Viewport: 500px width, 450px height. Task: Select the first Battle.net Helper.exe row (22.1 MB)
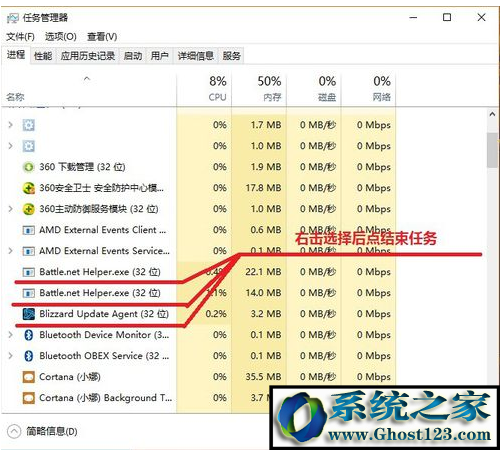199,272
